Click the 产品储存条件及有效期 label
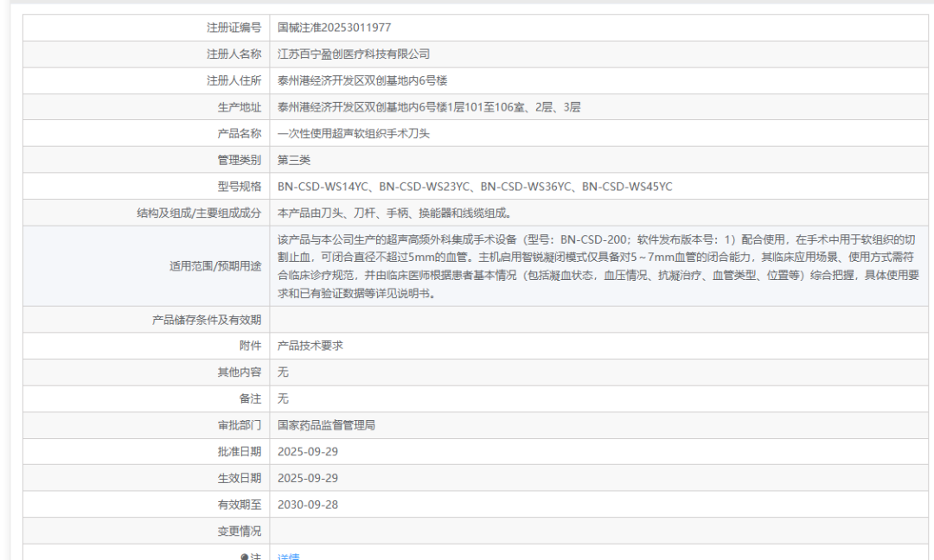 [x=206, y=320]
